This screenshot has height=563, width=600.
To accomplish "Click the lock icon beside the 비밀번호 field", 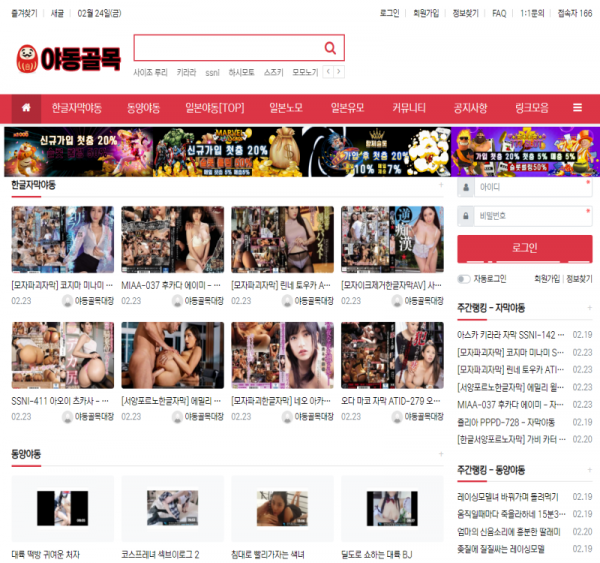I will 466,216.
